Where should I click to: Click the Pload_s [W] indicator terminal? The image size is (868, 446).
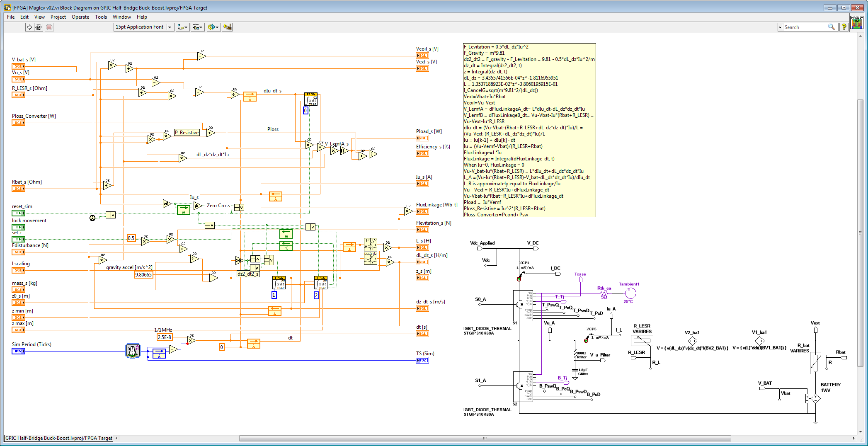click(422, 138)
